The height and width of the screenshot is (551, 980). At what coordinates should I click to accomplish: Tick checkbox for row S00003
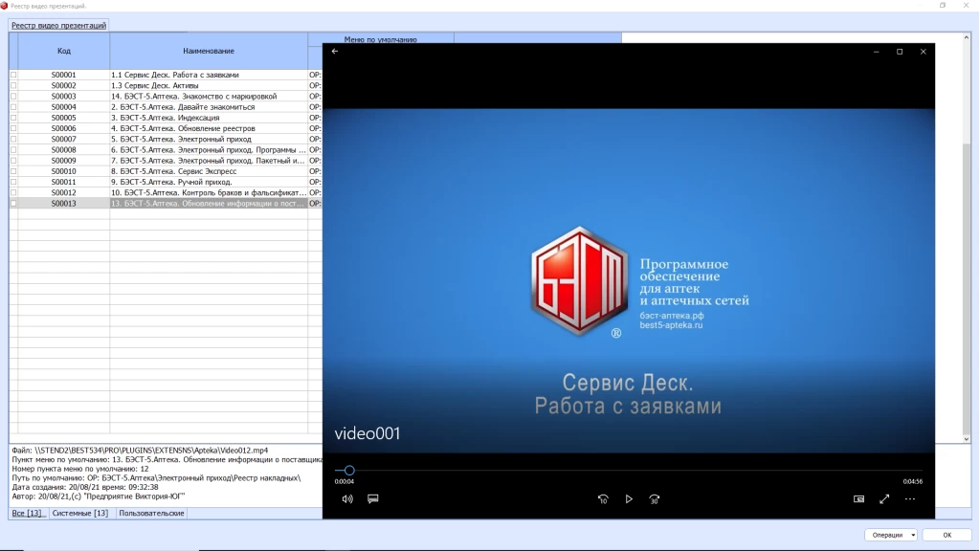[x=13, y=97]
